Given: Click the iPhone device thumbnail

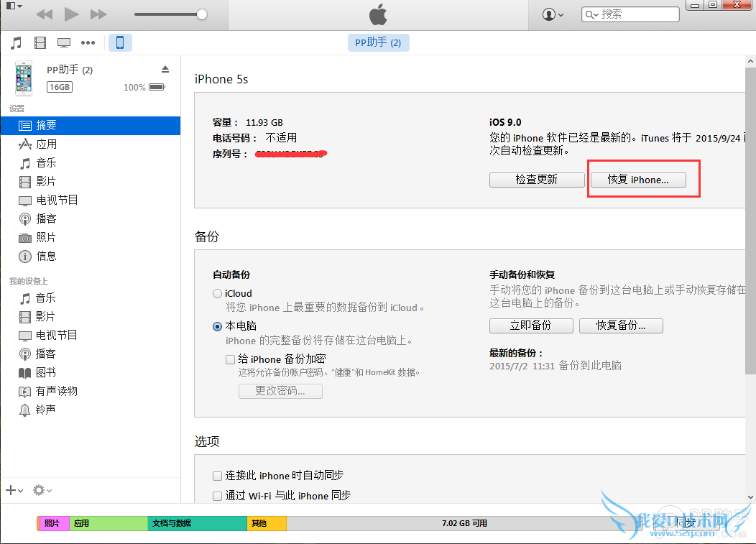Looking at the screenshot, I should pos(24,78).
